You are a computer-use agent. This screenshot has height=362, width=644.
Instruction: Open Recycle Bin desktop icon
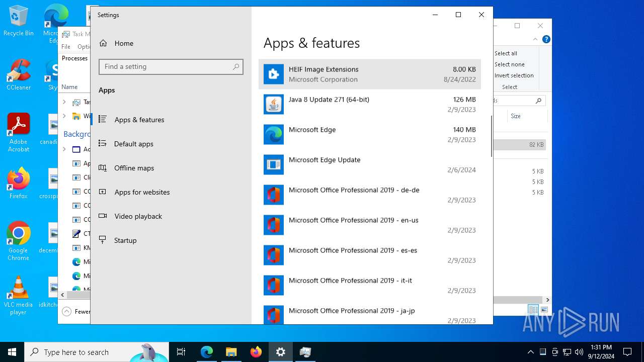point(18,21)
